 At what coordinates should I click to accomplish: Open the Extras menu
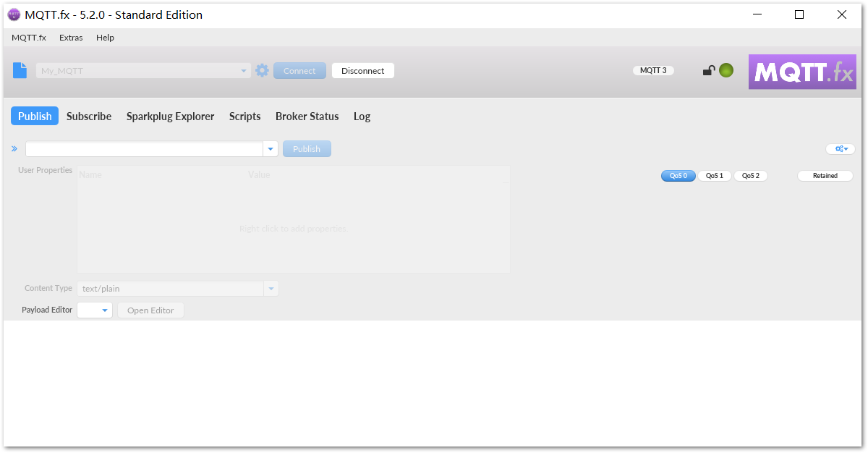click(x=71, y=38)
